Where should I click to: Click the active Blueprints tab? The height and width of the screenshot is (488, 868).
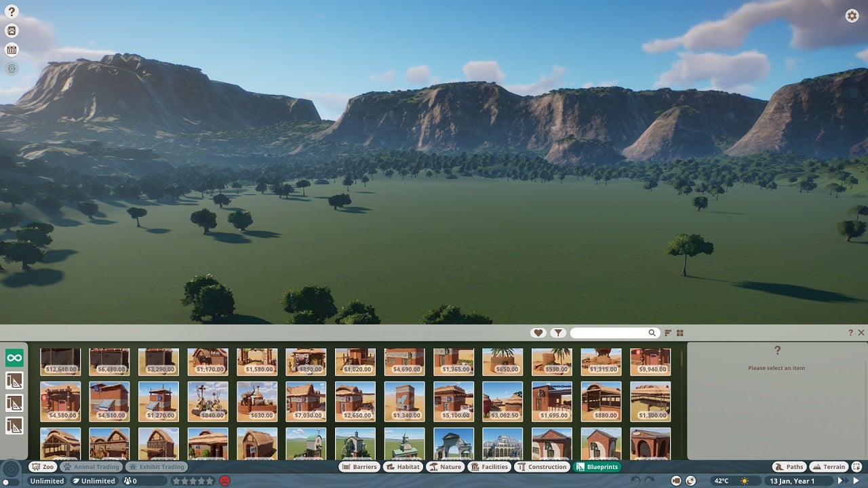(597, 467)
